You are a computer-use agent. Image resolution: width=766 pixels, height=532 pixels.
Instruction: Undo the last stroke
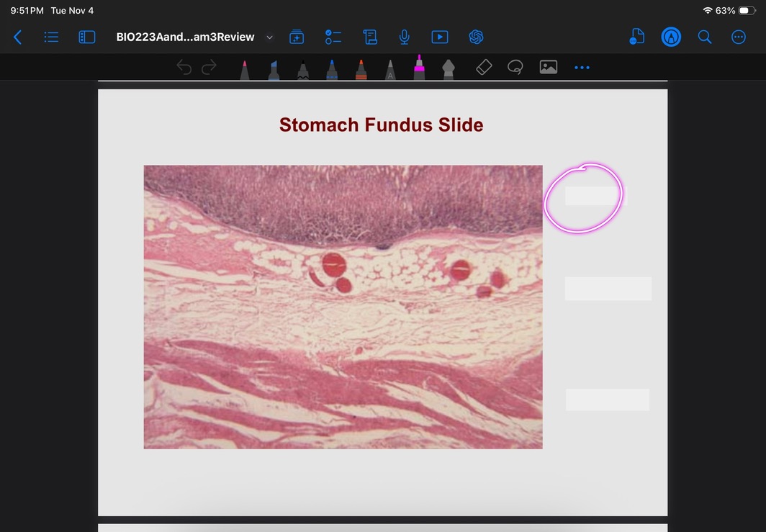tap(184, 68)
